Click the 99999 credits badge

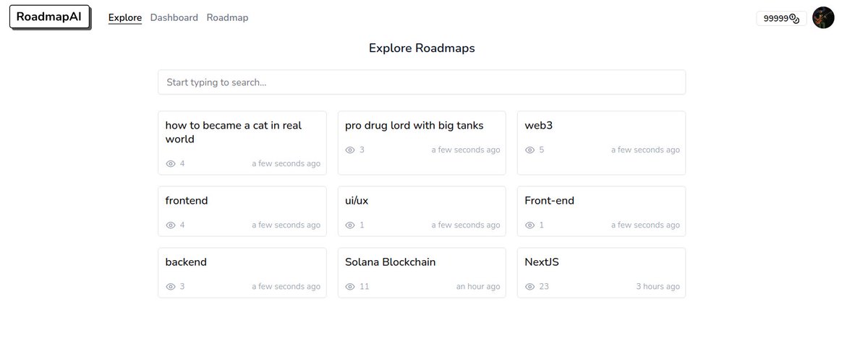[778, 19]
